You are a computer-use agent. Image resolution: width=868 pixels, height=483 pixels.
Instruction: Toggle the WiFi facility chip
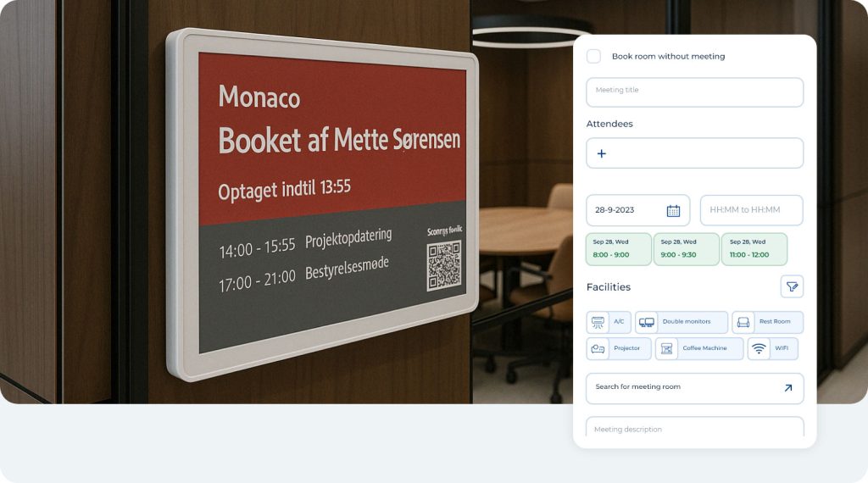(x=773, y=348)
